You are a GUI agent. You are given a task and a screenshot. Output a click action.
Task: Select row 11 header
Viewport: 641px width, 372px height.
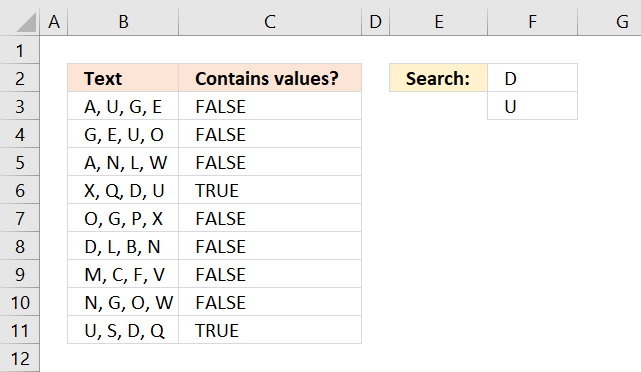point(20,330)
